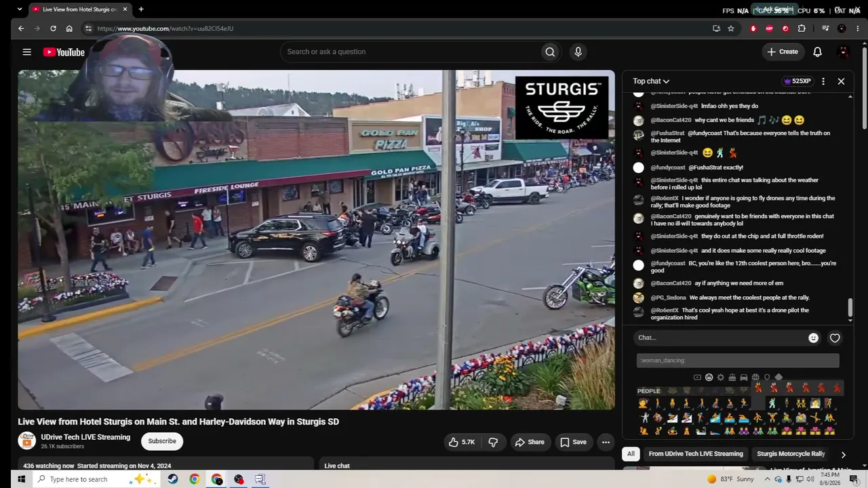Viewport: 868px width, 488px height.
Task: Open the emoji picker smiley in chat
Action: [813, 338]
